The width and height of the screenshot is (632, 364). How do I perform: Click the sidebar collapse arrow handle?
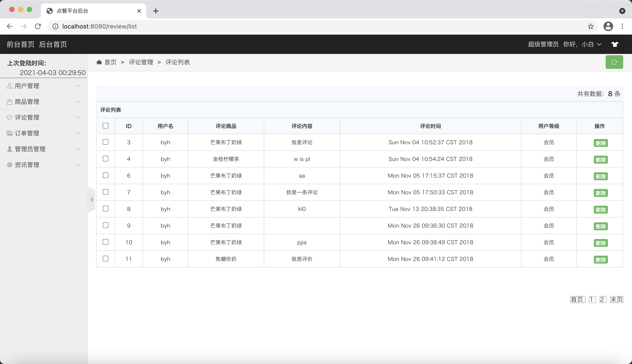pos(92,200)
